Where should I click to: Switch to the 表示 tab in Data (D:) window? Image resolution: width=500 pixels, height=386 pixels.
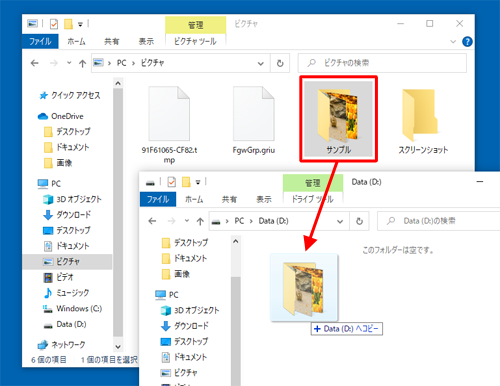click(264, 199)
